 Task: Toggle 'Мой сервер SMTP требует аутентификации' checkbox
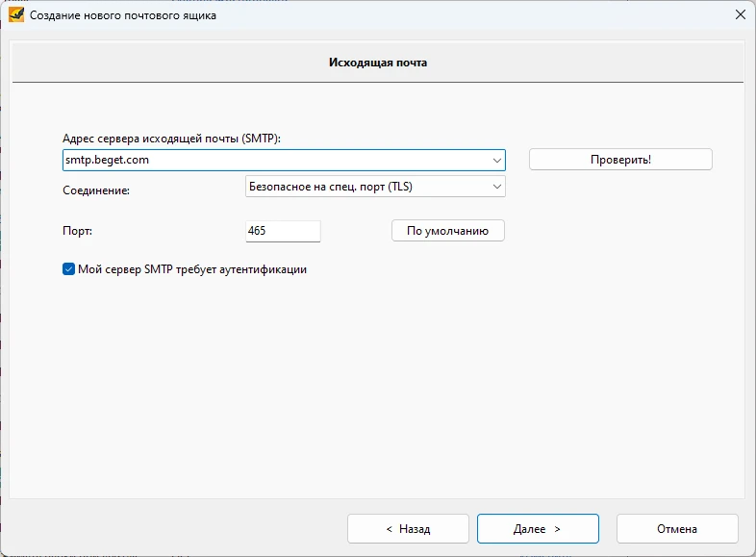tap(68, 269)
